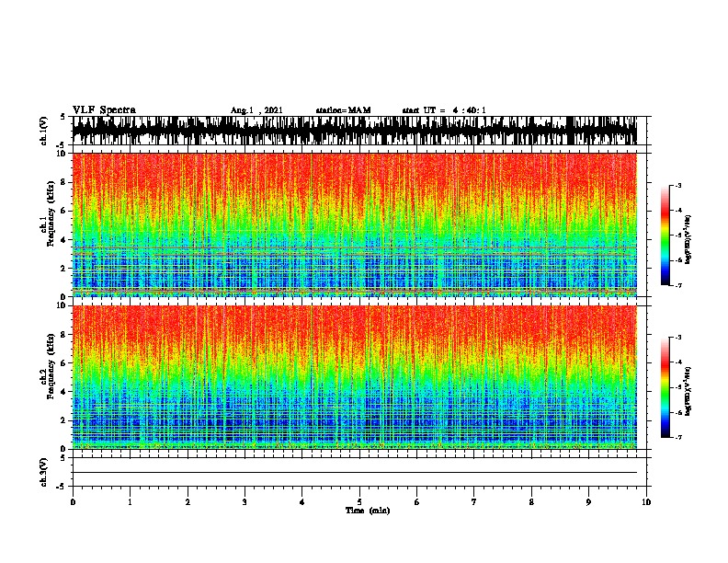Click the ch.1 spectrogram panel
Screen dimensions: 728x563
[355, 224]
